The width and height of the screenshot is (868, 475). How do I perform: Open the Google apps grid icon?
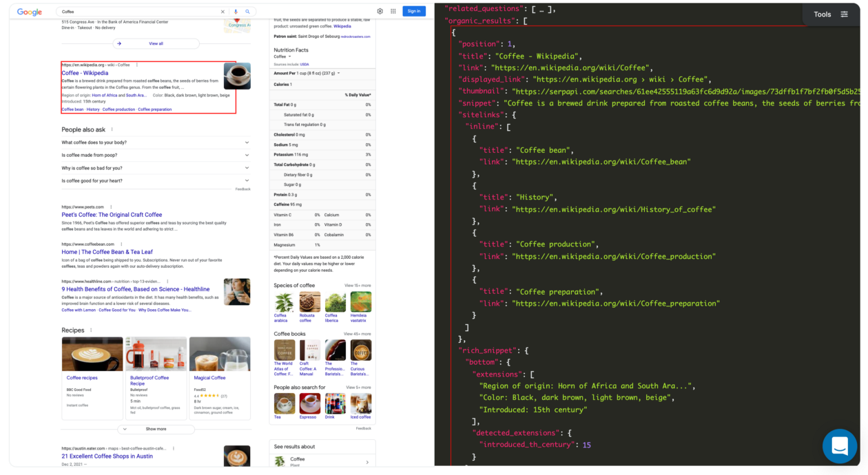coord(393,11)
